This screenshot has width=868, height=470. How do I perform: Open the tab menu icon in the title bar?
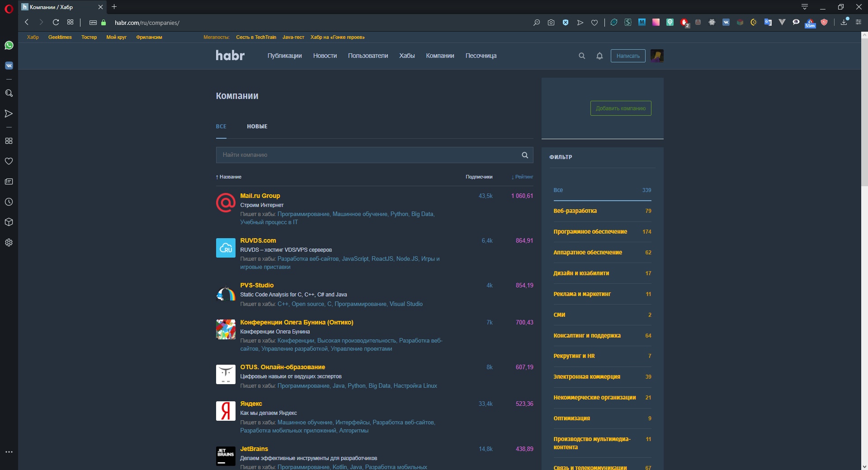[805, 7]
